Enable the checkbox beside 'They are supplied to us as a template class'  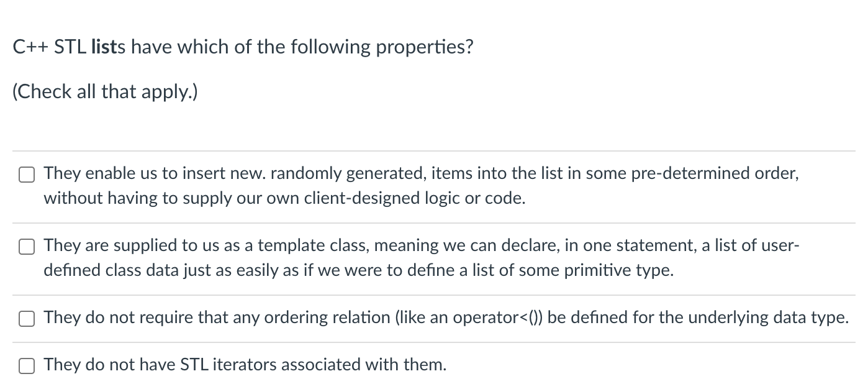pyautogui.click(x=26, y=247)
